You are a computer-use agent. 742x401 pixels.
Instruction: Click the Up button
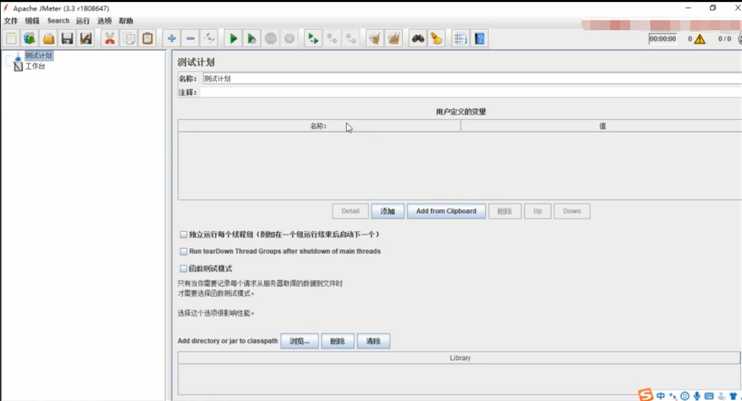tap(538, 211)
